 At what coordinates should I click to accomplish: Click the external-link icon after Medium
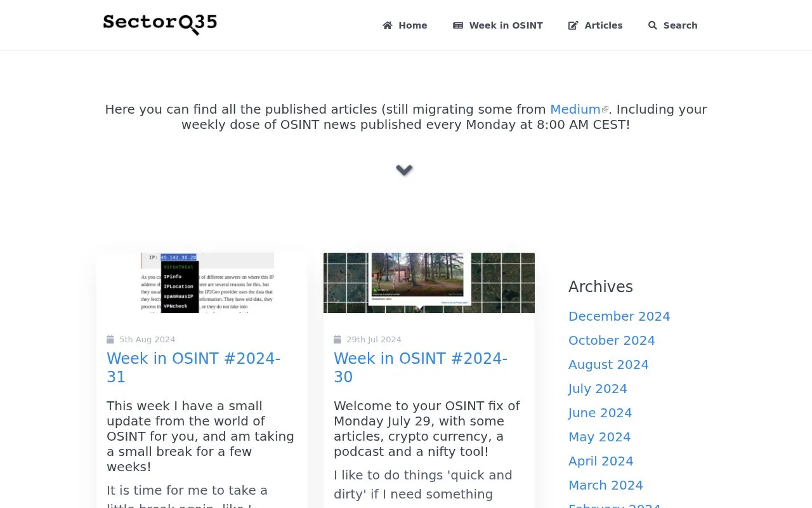pyautogui.click(x=605, y=110)
